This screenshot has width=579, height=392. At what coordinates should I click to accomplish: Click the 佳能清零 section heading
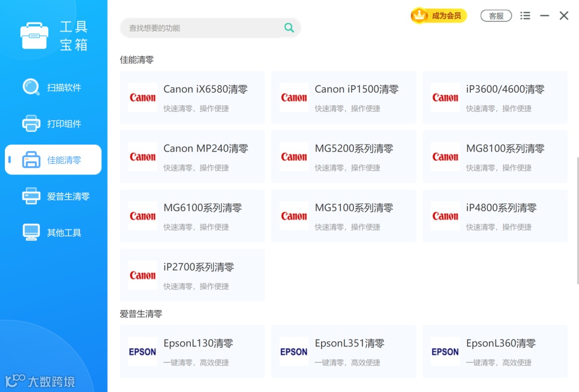pos(137,60)
